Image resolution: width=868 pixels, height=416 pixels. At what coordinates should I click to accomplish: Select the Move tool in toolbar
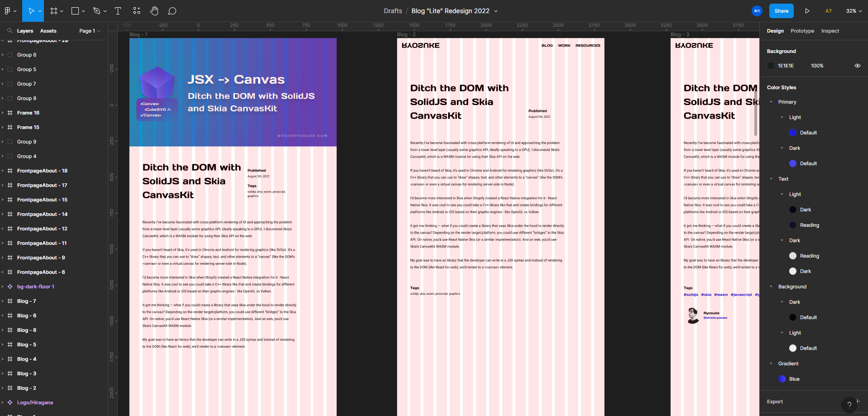31,11
